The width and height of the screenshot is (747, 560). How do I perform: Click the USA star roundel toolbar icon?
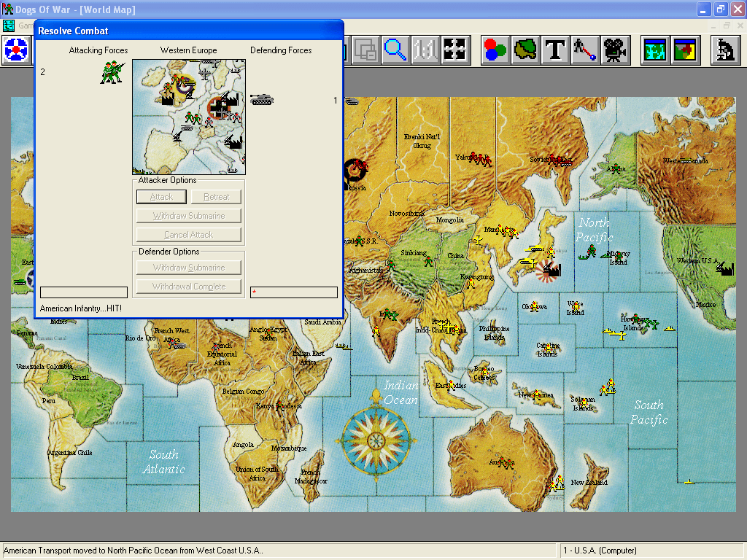[x=17, y=50]
